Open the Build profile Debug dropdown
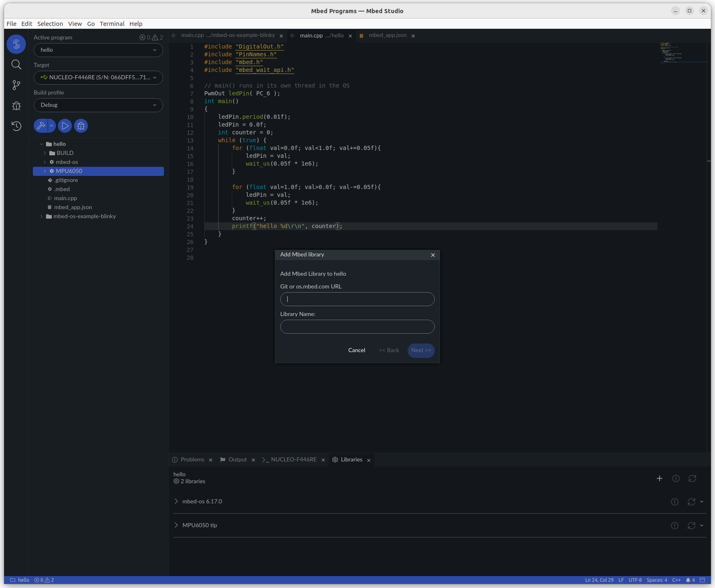This screenshot has height=588, width=715. coord(98,105)
